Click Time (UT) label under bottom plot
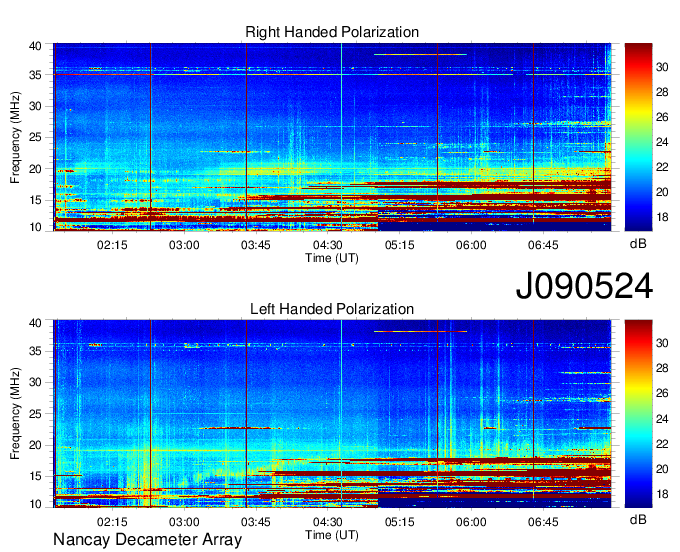 [x=332, y=535]
